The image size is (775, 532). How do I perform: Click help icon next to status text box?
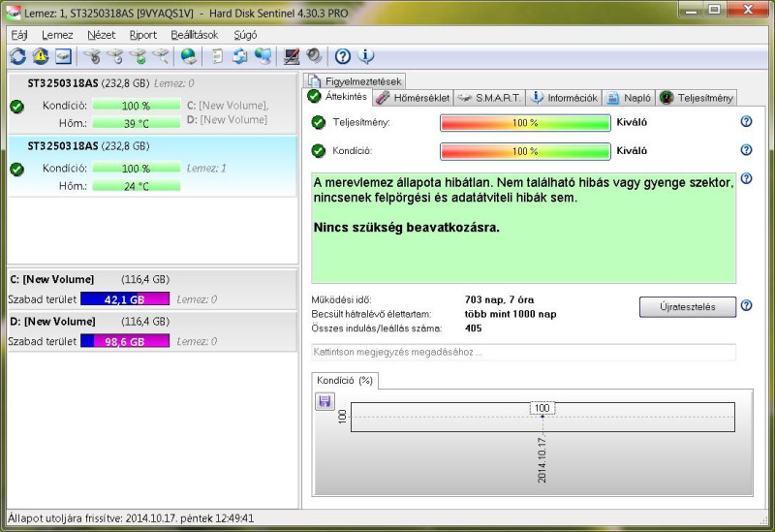[746, 178]
